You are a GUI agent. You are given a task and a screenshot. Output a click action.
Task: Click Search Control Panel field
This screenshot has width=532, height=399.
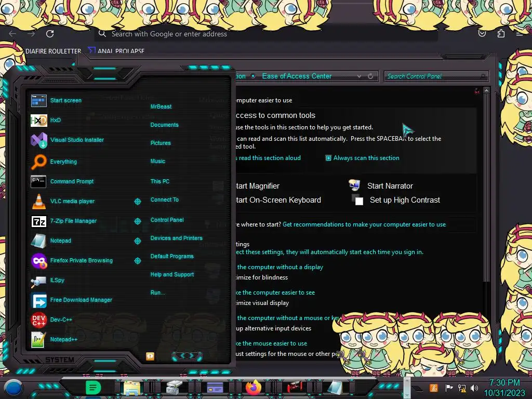click(436, 76)
